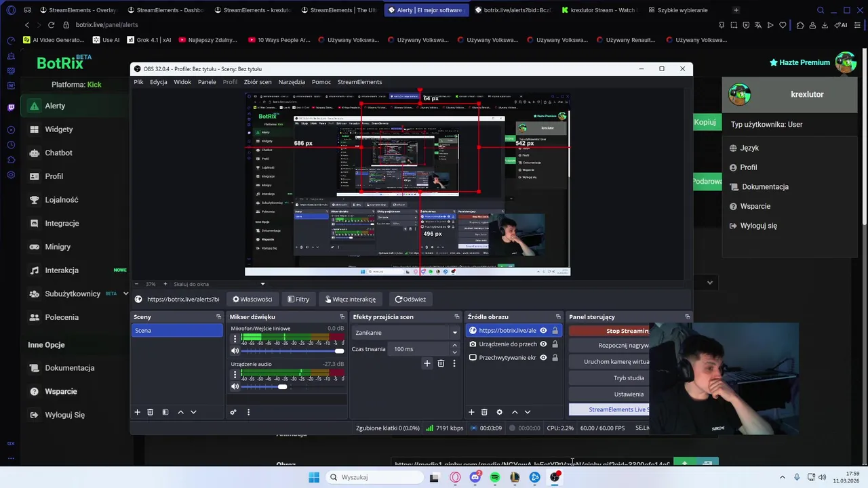This screenshot has width=868, height=488.
Task: Undock the Mikser dźwięku panel
Action: coord(342,317)
